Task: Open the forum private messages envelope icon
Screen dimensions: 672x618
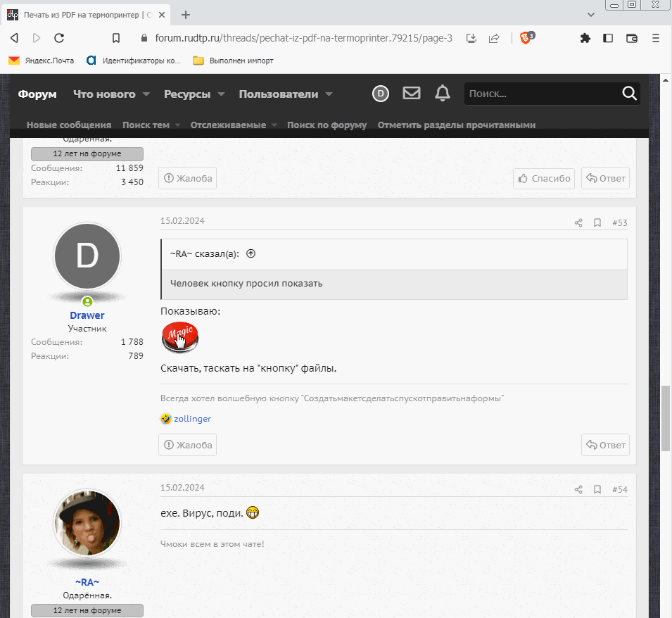Action: 411,94
